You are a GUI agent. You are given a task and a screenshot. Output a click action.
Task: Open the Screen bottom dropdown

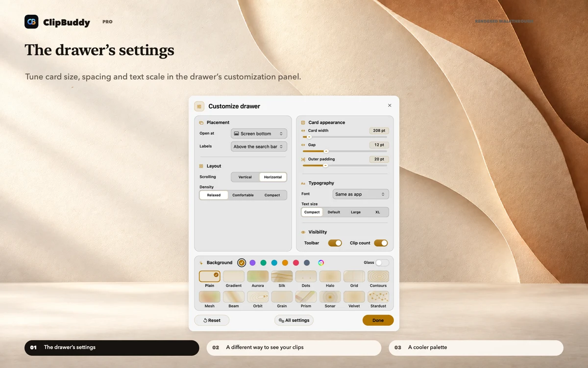[259, 133]
